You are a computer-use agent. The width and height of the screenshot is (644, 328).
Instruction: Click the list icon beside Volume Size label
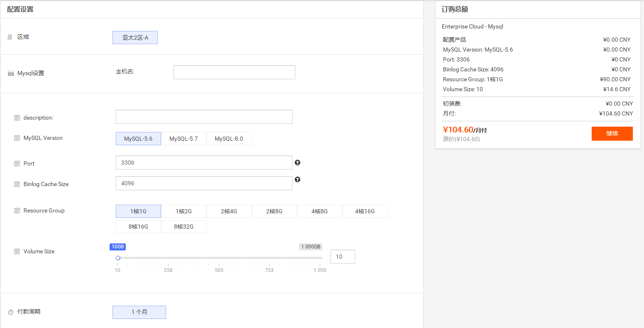tap(17, 252)
